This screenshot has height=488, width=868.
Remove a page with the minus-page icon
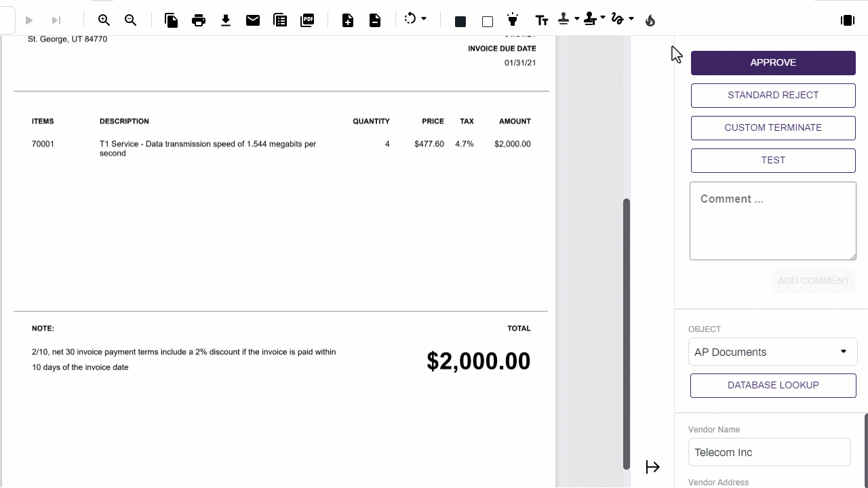click(375, 20)
